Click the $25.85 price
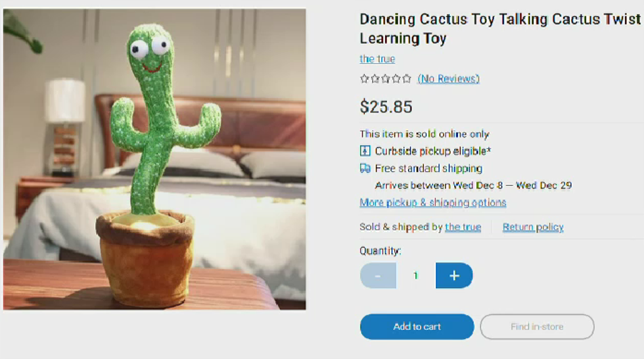644x359 pixels. [x=386, y=107]
